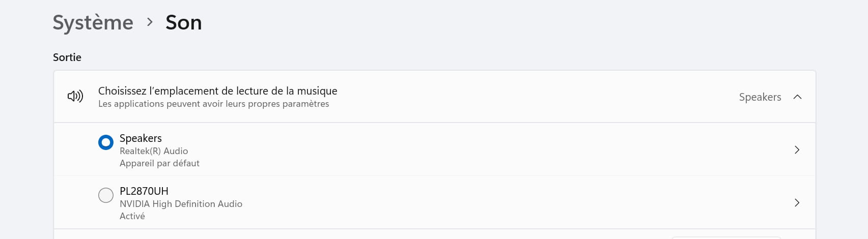The height and width of the screenshot is (239, 868).
Task: Click the selected Speakers value beside the collapse chevron
Action: point(760,97)
